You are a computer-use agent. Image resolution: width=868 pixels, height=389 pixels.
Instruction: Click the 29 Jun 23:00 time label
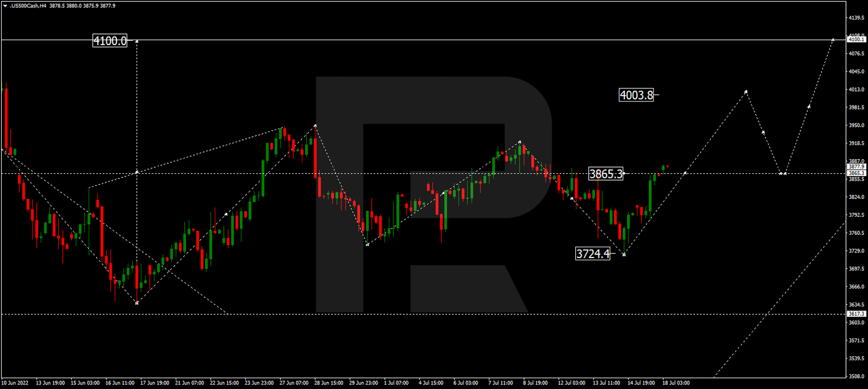(x=364, y=383)
